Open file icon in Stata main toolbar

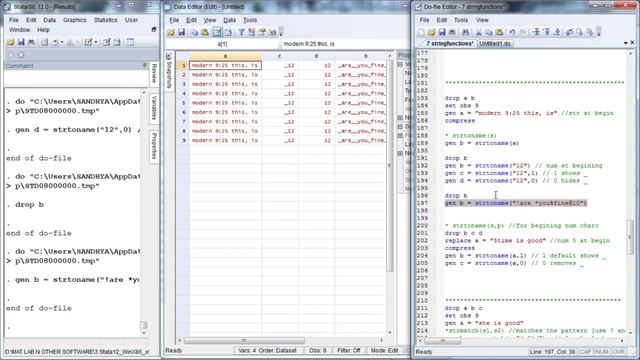pos(11,42)
